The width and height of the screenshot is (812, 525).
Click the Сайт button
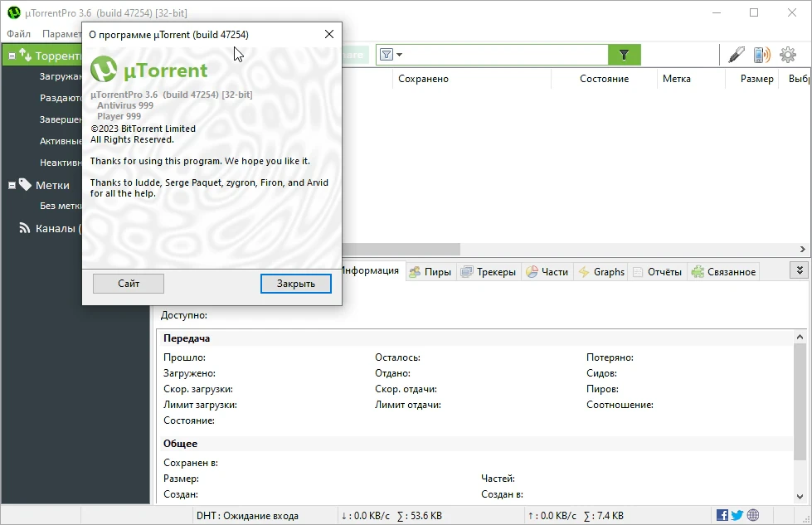(129, 284)
